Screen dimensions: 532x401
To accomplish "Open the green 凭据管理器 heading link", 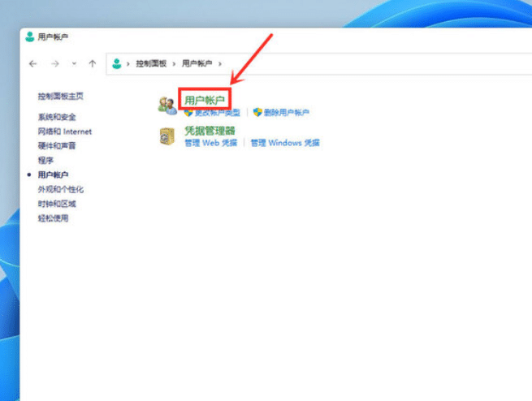I will [210, 131].
